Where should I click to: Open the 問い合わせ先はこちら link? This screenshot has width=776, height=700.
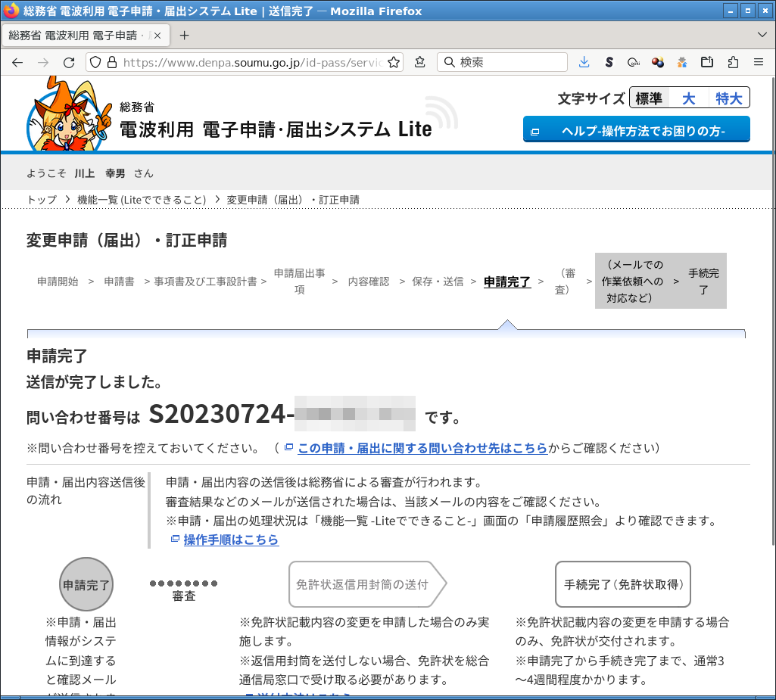[x=422, y=448]
